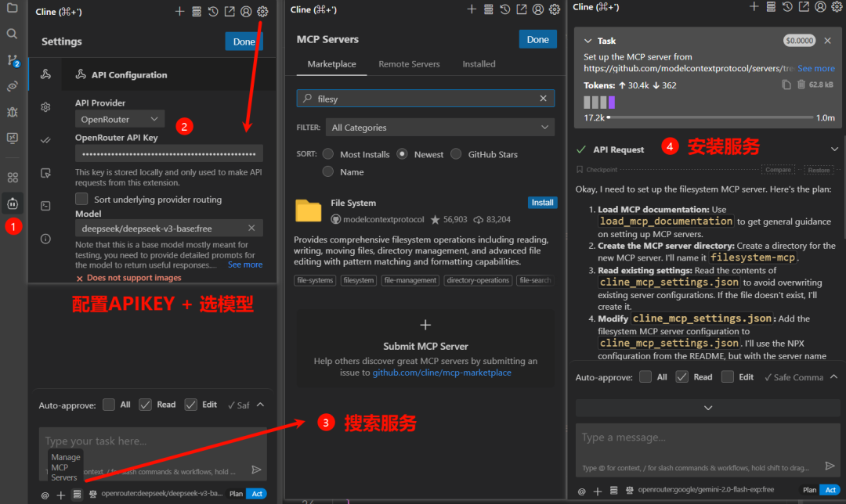Image resolution: width=846 pixels, height=504 pixels.
Task: Toggle Edit auto-approve checkbox in right panel
Action: click(x=727, y=376)
